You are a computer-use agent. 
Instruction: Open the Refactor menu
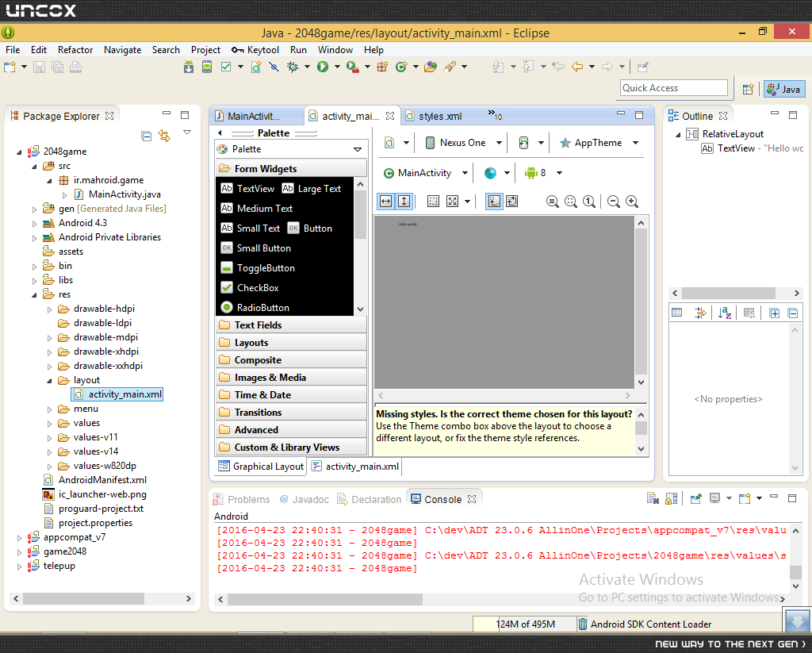tap(75, 50)
